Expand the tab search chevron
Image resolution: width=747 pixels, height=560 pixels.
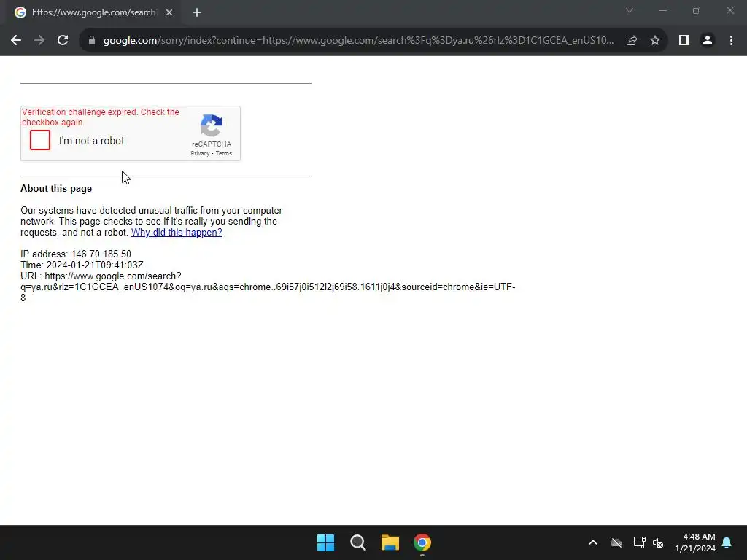click(x=630, y=10)
